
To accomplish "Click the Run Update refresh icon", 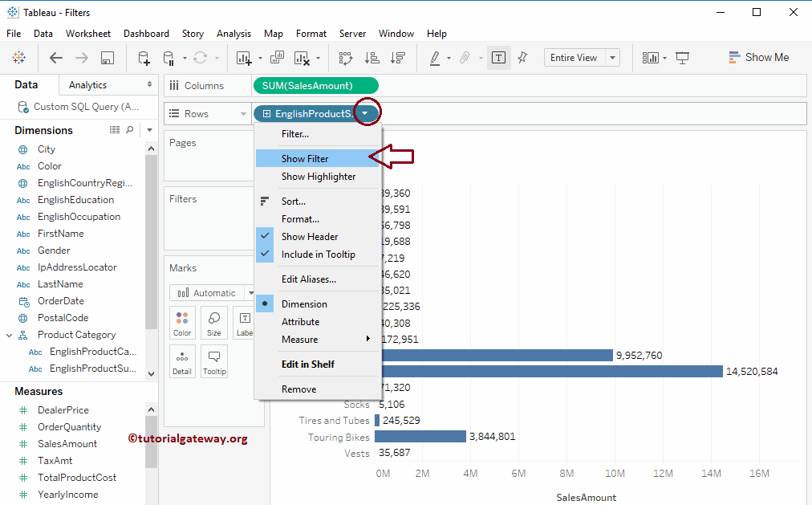I will [x=201, y=58].
